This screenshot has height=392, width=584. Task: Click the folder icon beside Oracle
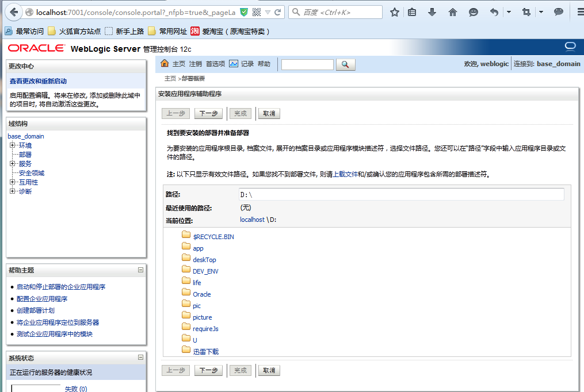186,292
